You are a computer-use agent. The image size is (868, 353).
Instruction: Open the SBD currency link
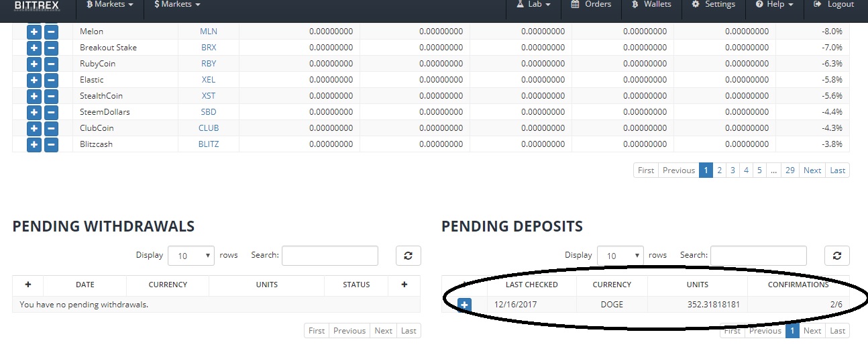point(209,112)
